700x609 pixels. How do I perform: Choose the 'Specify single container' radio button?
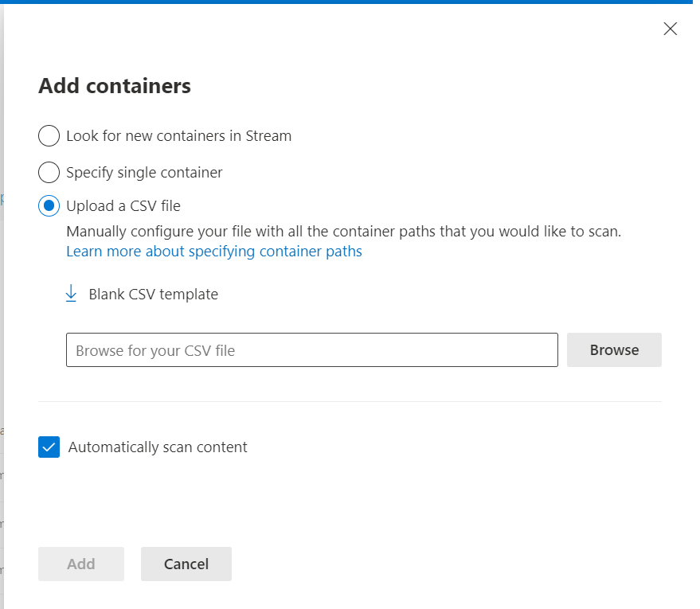(x=49, y=172)
